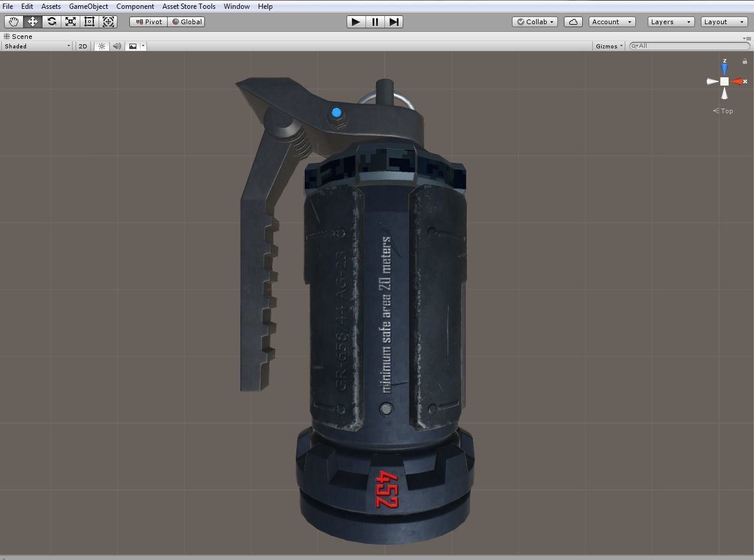
Task: Click the blue Z axis cone
Action: pos(724,68)
